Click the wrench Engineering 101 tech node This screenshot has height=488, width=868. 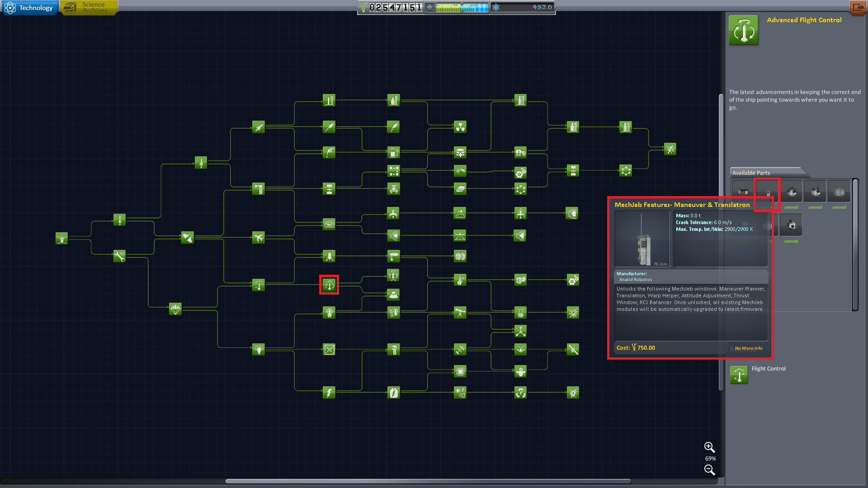119,256
